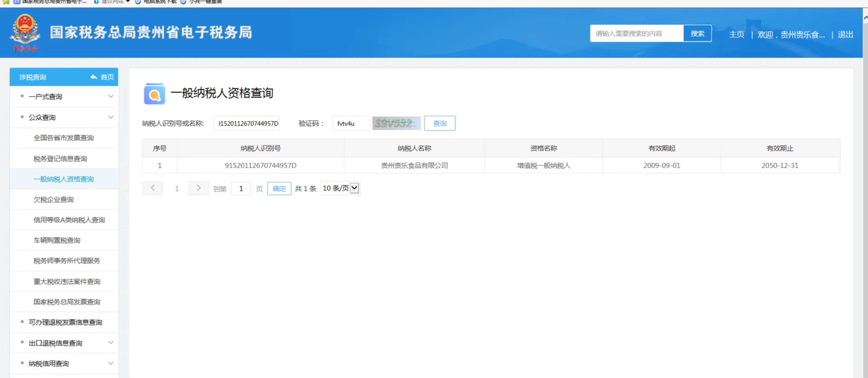Click the query page magnifier icon
Screen dimensions: 868x378
(x=154, y=94)
